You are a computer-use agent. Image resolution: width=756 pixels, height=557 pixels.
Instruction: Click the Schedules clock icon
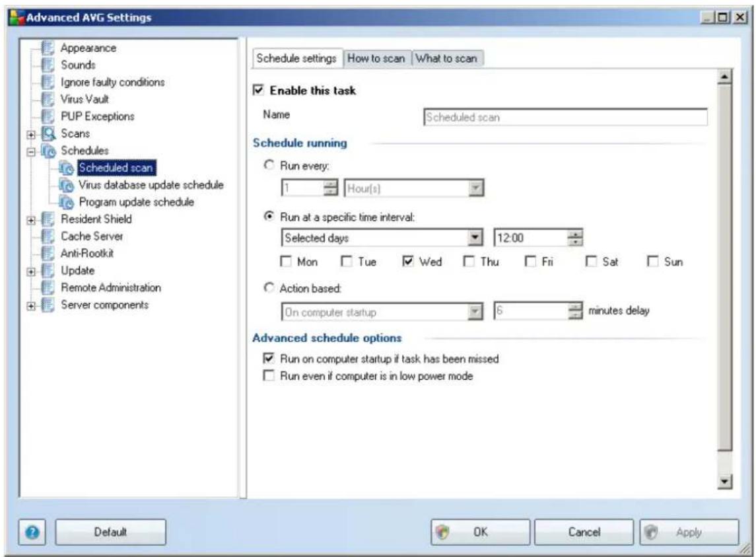48,151
